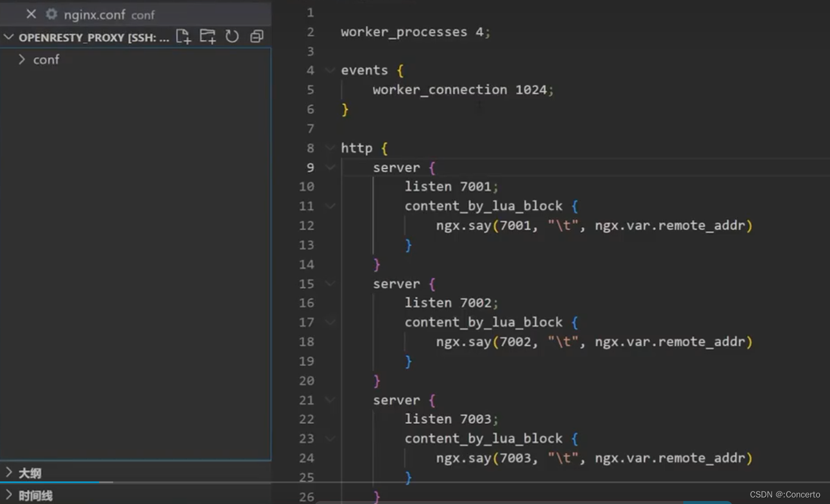
Task: Click closing brace on line 6
Action: (x=345, y=109)
